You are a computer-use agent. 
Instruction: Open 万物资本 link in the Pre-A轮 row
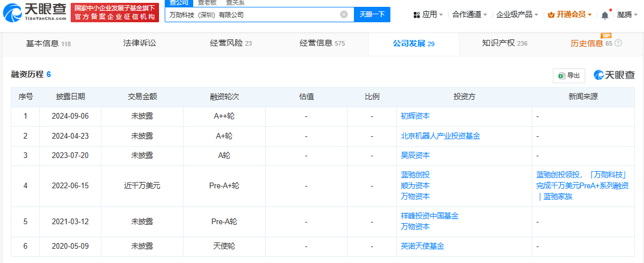click(415, 226)
